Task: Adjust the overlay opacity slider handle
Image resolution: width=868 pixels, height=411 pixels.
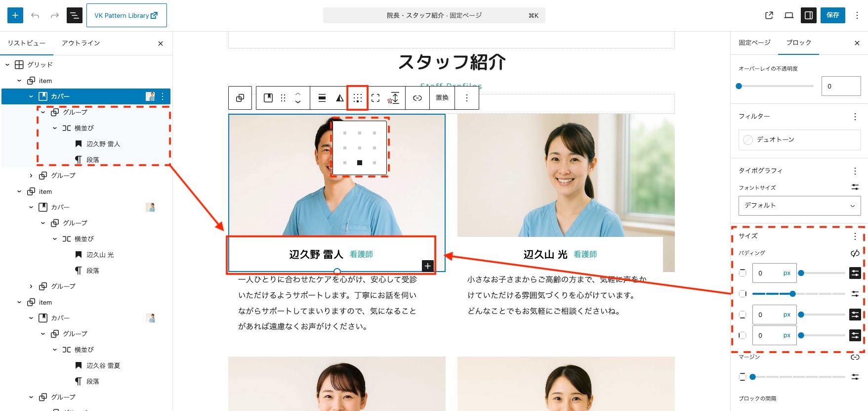Action: pos(739,86)
